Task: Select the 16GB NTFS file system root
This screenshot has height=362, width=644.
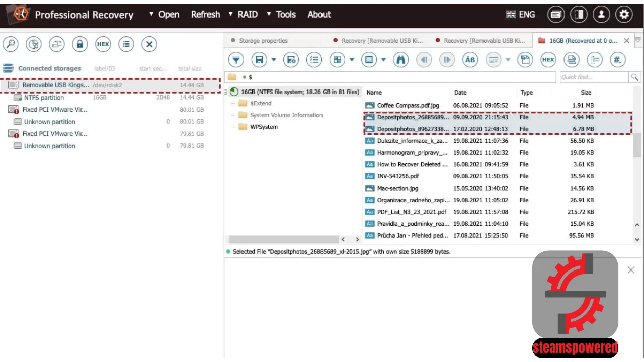Action: click(x=295, y=92)
